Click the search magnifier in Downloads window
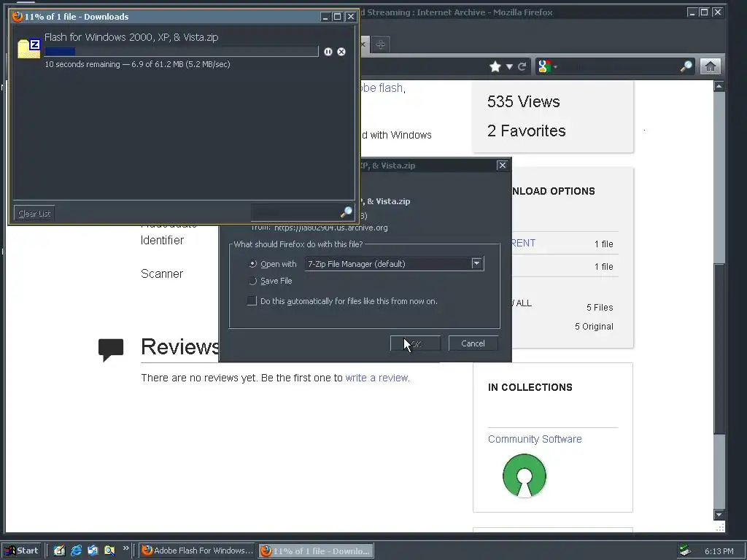The height and width of the screenshot is (560, 747). pyautogui.click(x=347, y=212)
